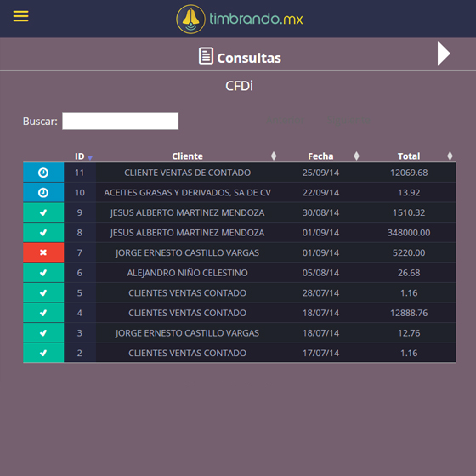
Task: Select ACEITES GRASAS Y DERIVADOS, SA DE CV
Action: (x=187, y=193)
